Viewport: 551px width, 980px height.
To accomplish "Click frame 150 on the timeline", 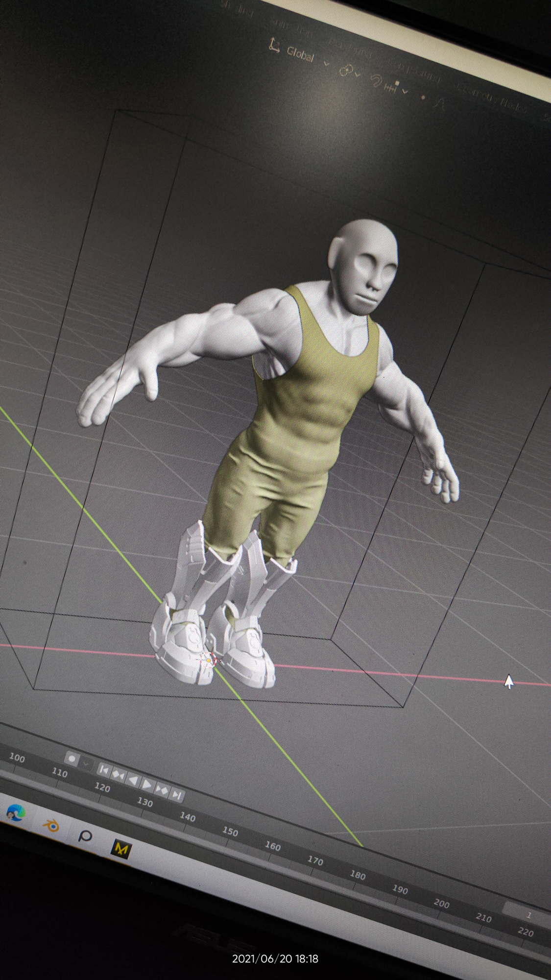I will [x=230, y=832].
